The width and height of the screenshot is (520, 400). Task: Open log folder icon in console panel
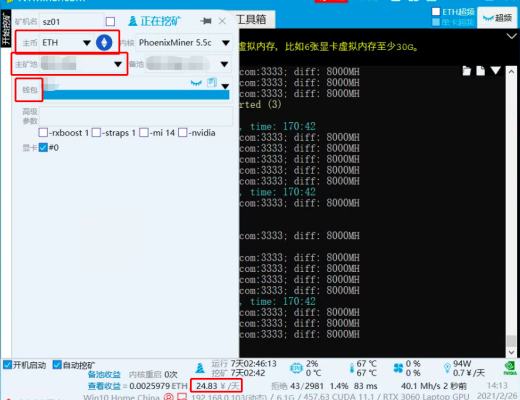point(467,71)
